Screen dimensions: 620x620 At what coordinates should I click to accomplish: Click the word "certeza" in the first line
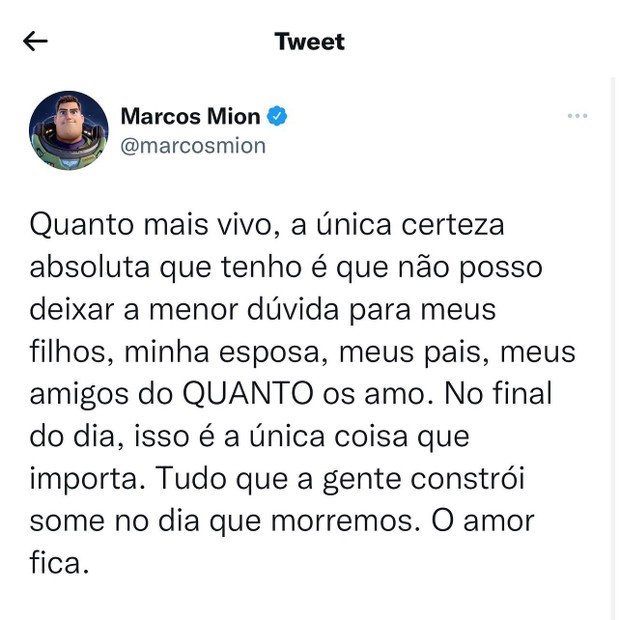[x=453, y=225]
